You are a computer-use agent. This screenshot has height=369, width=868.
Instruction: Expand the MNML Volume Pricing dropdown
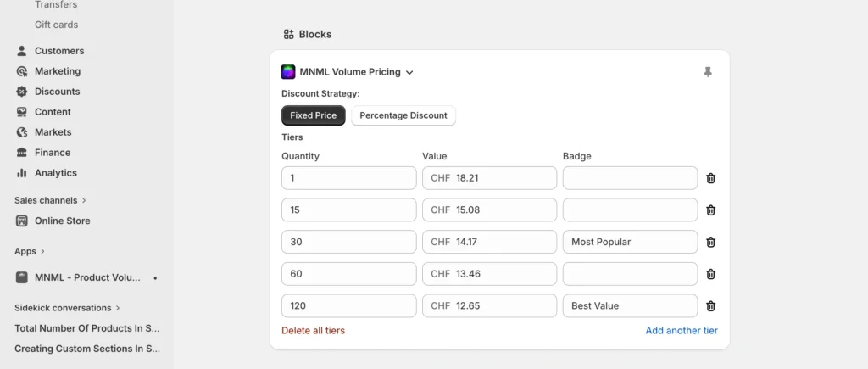(409, 72)
